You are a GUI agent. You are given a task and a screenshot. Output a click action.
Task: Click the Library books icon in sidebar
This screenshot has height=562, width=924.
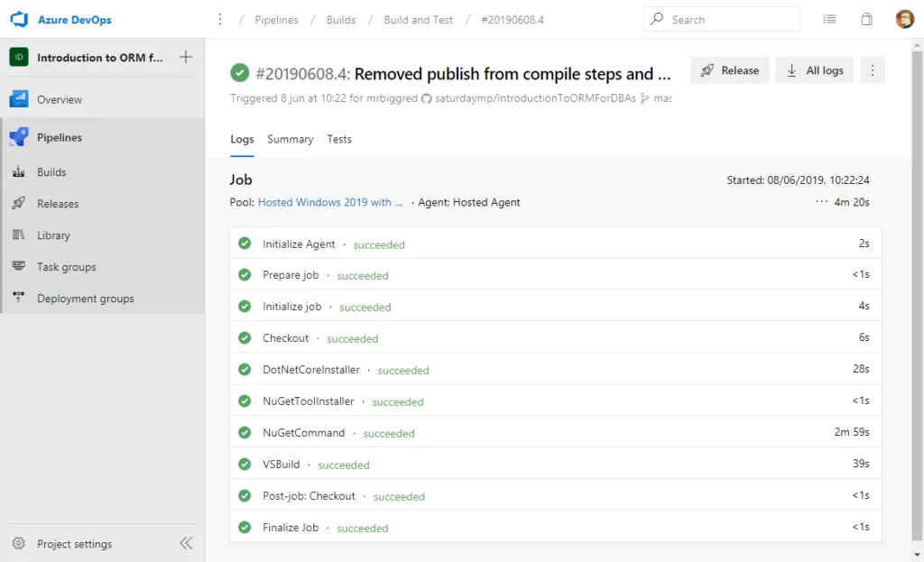pyautogui.click(x=19, y=235)
